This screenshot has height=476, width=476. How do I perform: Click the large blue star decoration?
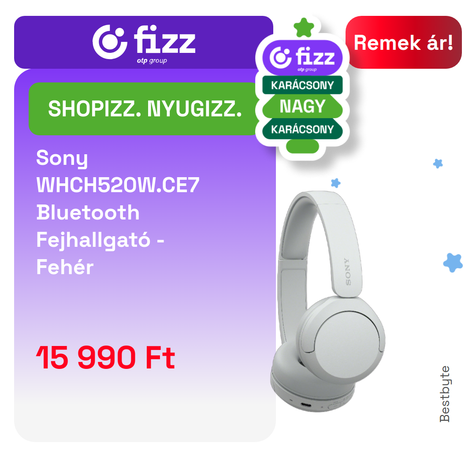453,262
